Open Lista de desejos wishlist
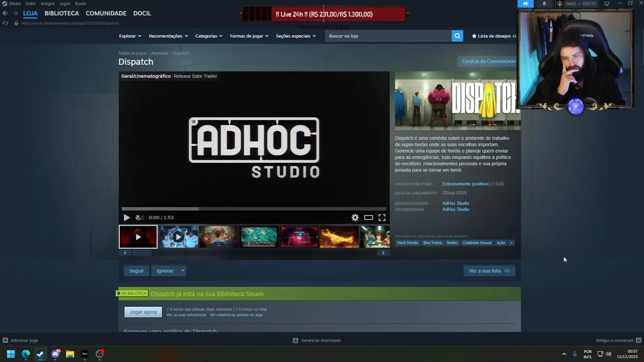Screen dimensions: 644x362 (494, 36)
